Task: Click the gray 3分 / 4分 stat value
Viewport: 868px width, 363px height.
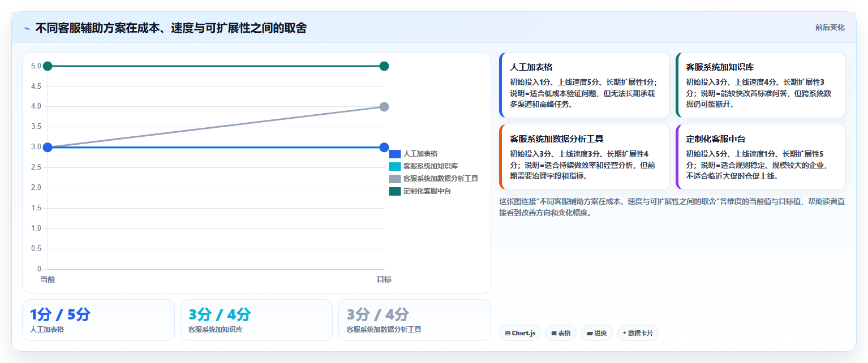Action: pyautogui.click(x=377, y=314)
